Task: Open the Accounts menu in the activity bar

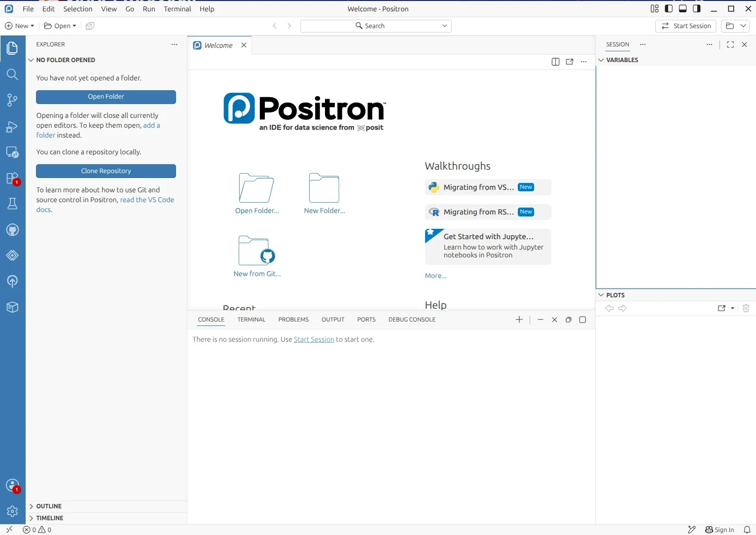Action: coord(12,486)
